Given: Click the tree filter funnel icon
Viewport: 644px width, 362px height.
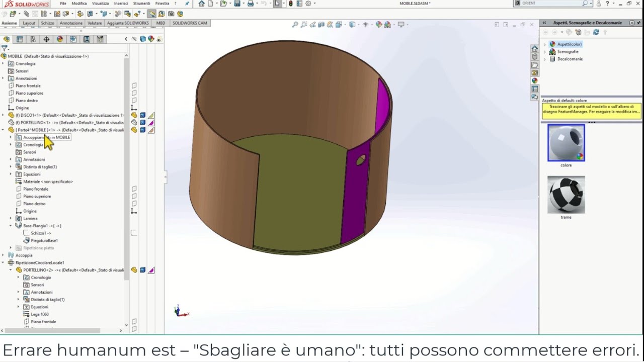Looking at the screenshot, I should coord(5,49).
